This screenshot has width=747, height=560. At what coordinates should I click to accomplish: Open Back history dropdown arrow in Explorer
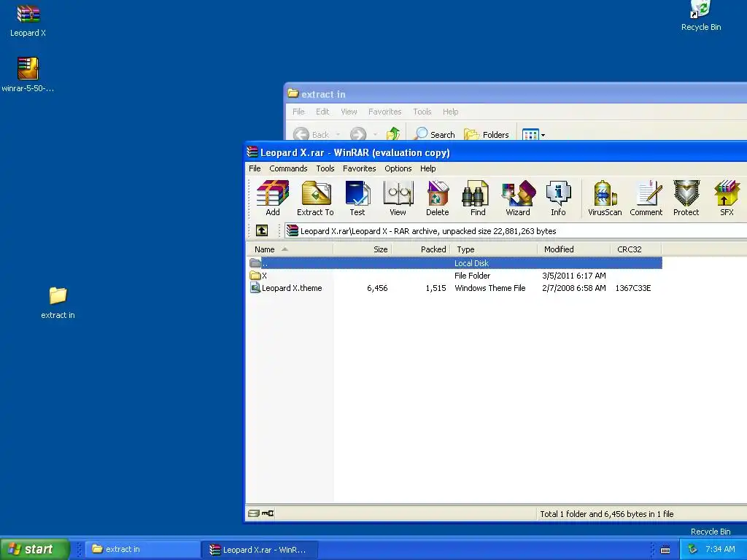tap(338, 135)
